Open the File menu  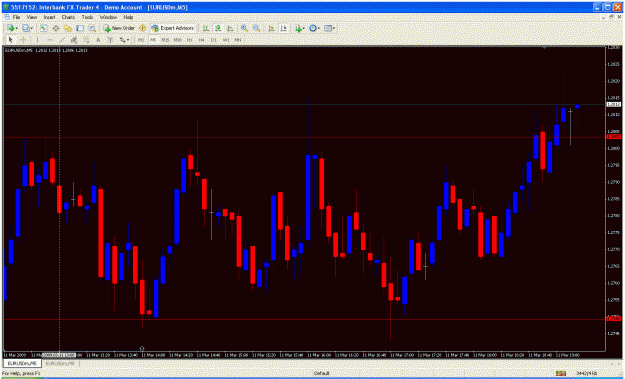(x=16, y=18)
